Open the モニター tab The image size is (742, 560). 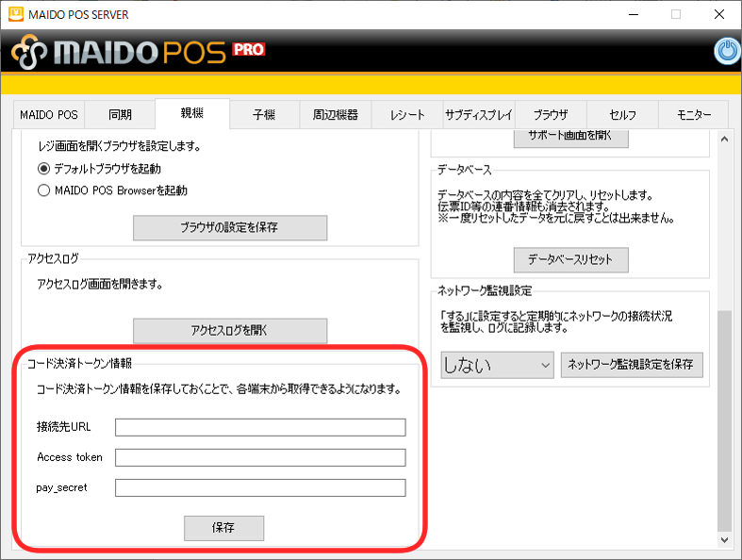[694, 115]
